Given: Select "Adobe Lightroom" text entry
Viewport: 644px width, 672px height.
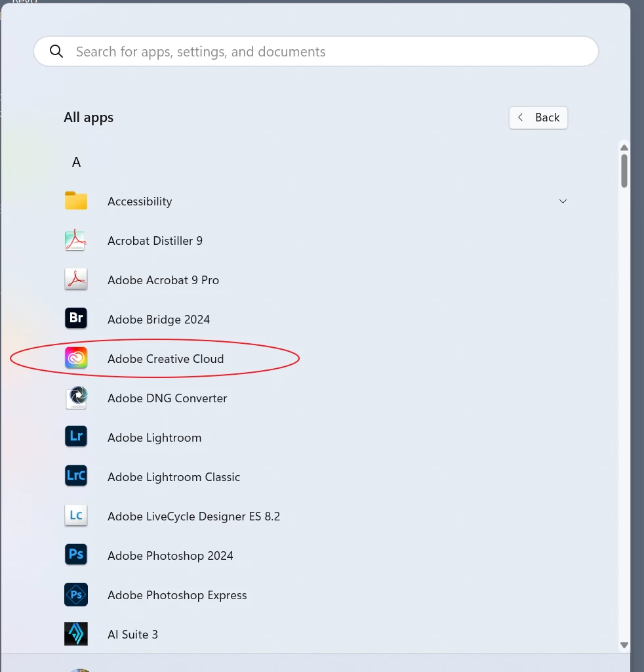Looking at the screenshot, I should [154, 438].
